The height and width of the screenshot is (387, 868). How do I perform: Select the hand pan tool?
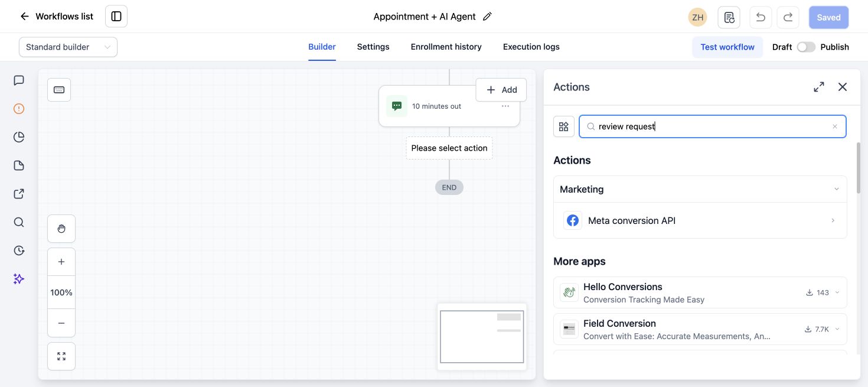pyautogui.click(x=61, y=229)
